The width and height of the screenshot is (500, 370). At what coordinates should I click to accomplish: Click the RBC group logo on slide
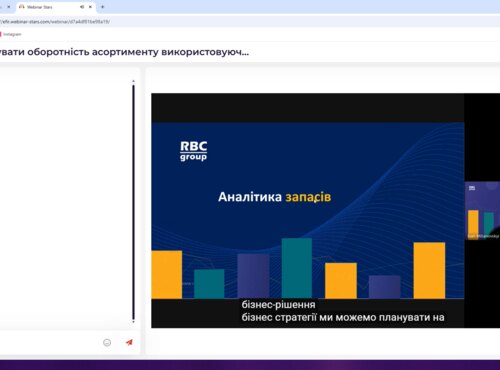pos(194,151)
